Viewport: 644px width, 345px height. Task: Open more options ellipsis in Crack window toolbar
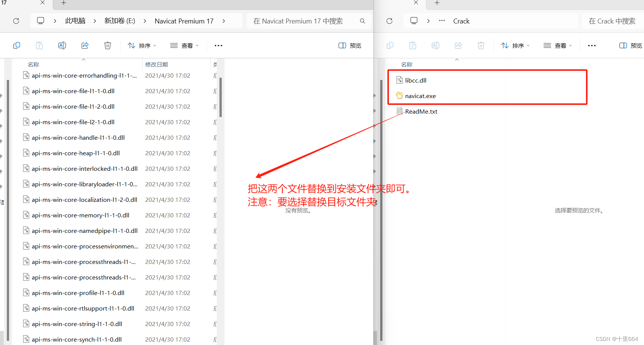click(x=592, y=45)
